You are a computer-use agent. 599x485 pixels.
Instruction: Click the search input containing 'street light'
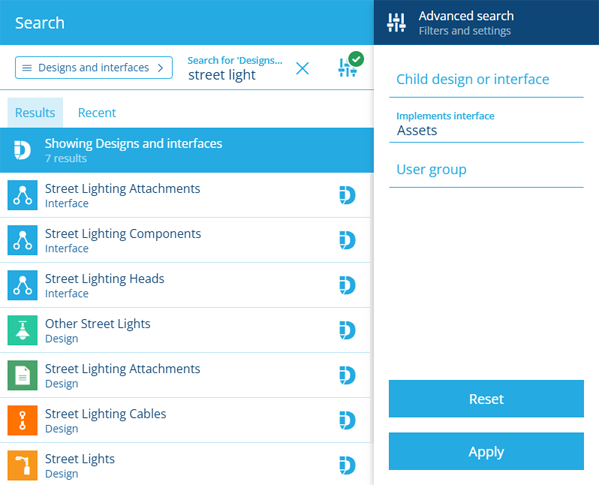(x=235, y=69)
